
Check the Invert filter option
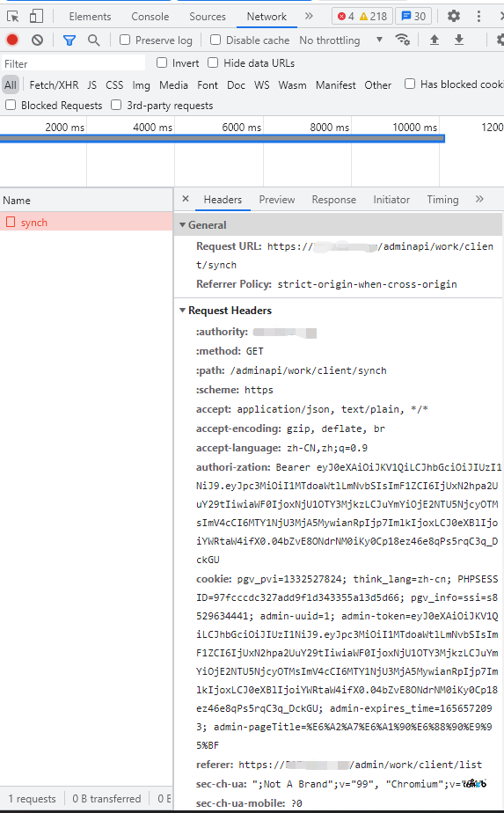coord(162,62)
